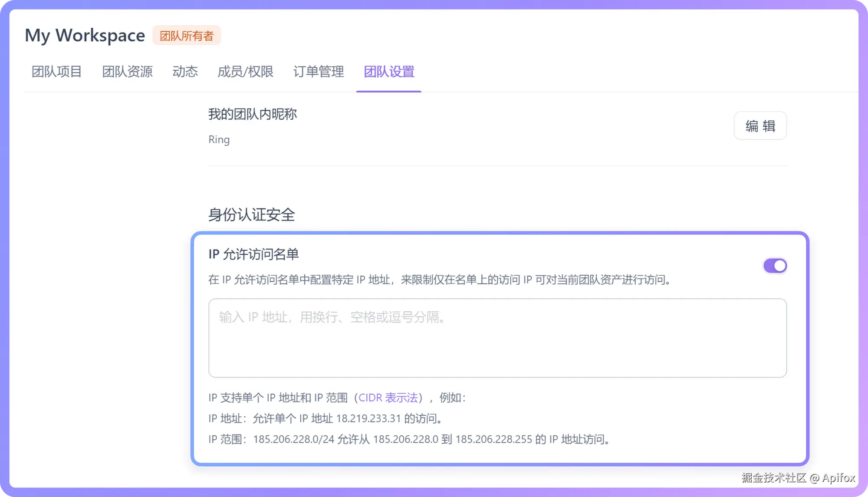Image resolution: width=868 pixels, height=497 pixels.
Task: Click the nickname value Ring
Action: [x=219, y=140]
